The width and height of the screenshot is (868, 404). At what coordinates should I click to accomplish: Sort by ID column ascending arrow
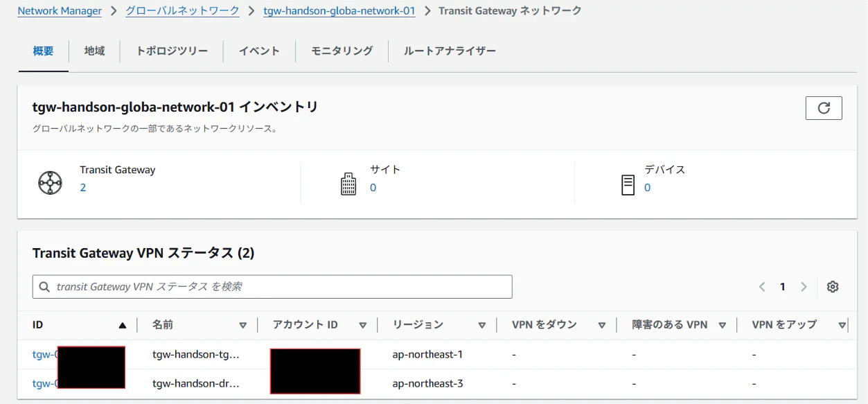(x=123, y=325)
